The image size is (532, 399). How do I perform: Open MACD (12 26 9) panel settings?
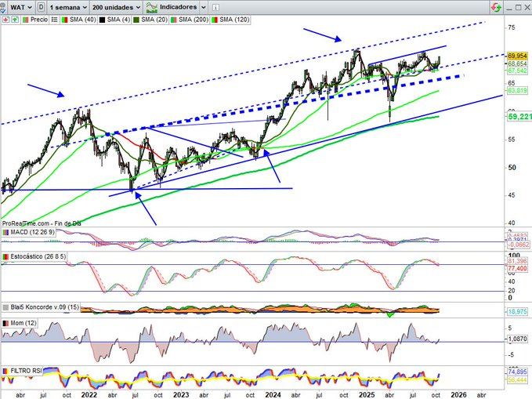coord(29,232)
